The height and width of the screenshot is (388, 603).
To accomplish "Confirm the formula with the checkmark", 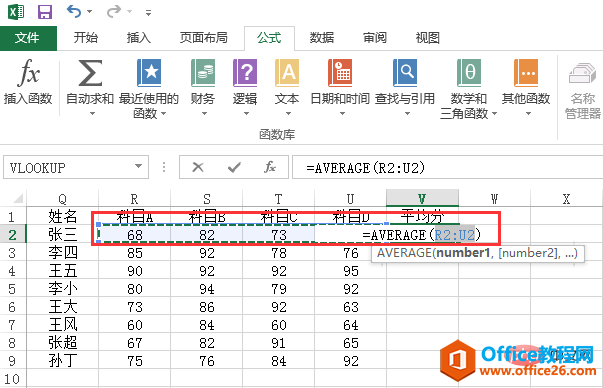I will click(234, 167).
